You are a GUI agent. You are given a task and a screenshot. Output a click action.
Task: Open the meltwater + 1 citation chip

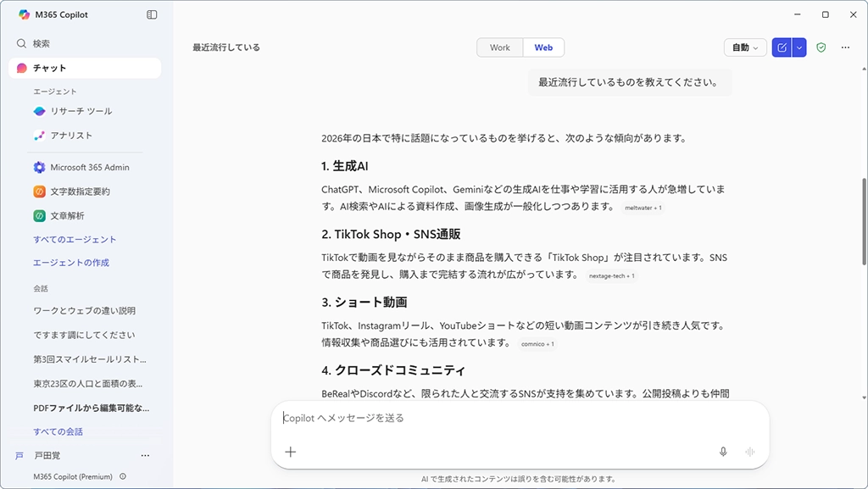[643, 208]
